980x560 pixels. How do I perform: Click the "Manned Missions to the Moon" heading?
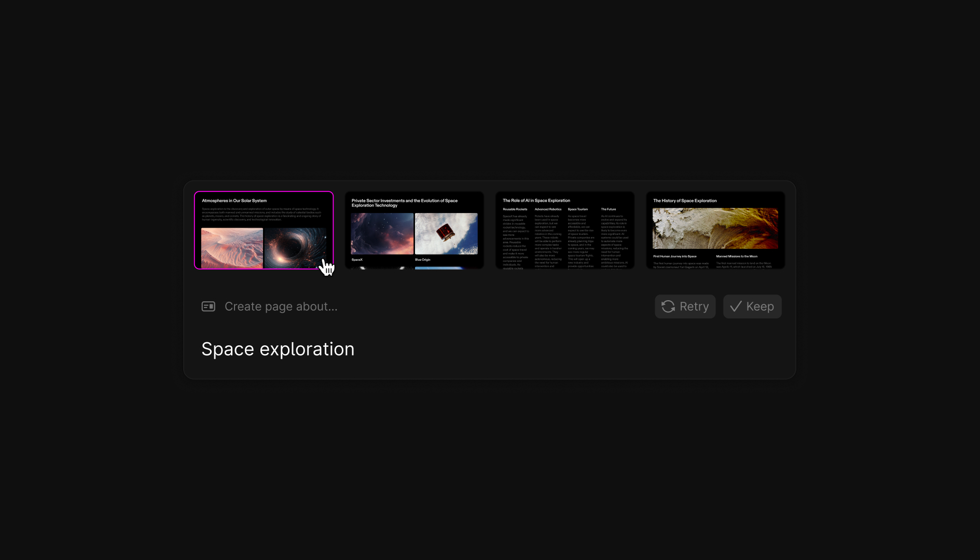(x=736, y=256)
